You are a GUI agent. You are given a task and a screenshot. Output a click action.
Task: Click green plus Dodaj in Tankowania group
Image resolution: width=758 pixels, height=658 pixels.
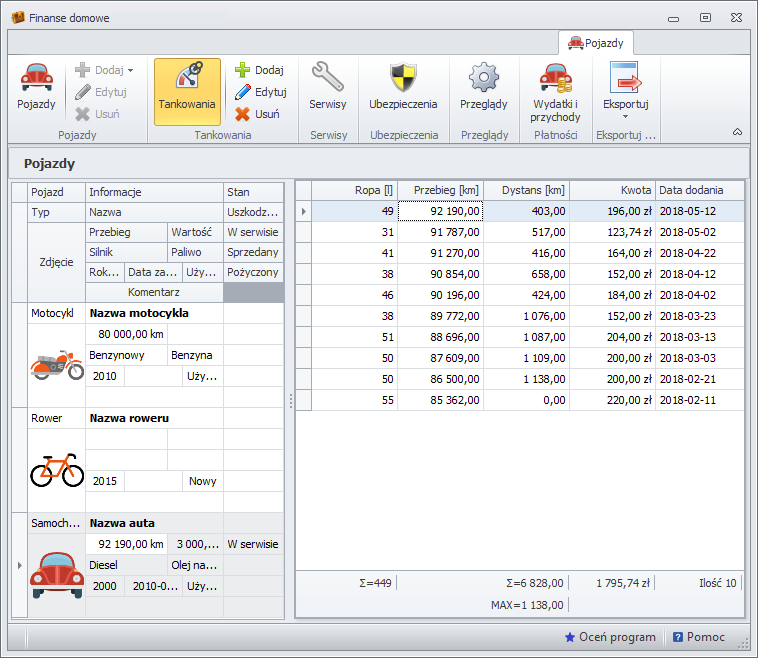(259, 70)
